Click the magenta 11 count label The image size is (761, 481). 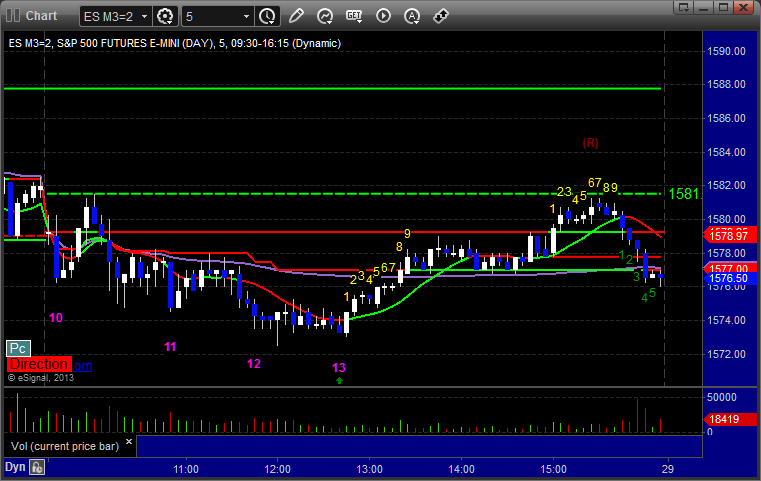(x=170, y=347)
